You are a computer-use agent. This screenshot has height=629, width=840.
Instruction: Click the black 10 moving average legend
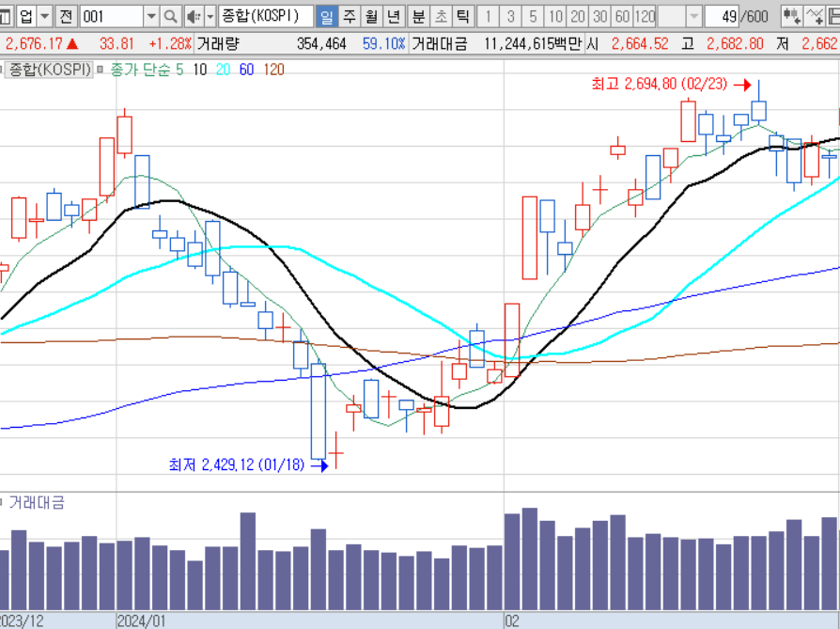pyautogui.click(x=200, y=70)
